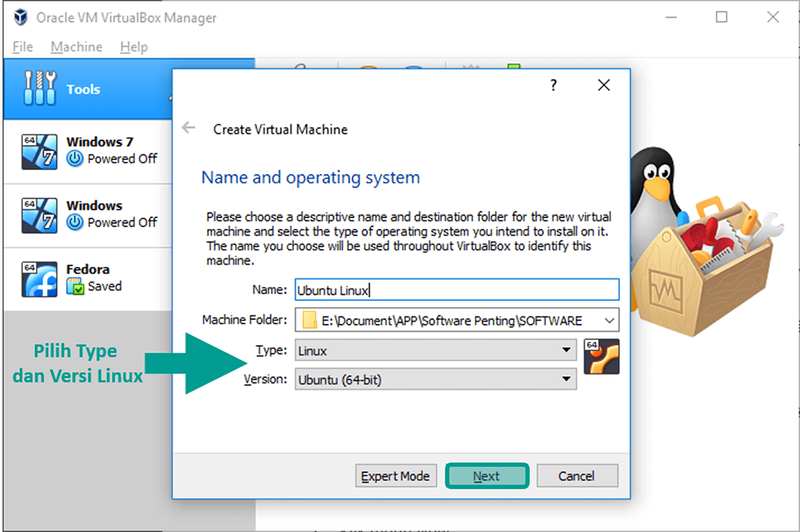The width and height of the screenshot is (800, 532).
Task: Click the Fedora Saved state icon
Action: point(75,287)
